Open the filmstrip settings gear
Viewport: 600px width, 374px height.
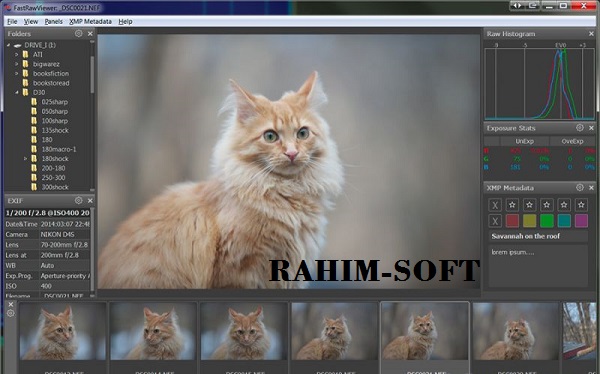pos(11,313)
